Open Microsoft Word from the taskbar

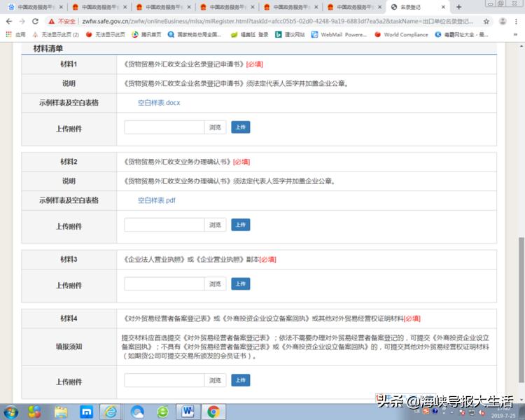(188, 412)
